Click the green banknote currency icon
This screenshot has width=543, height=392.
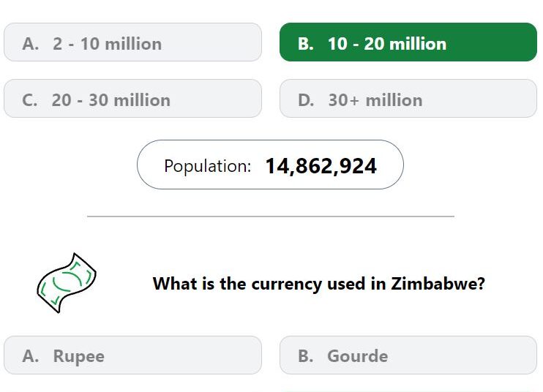tap(67, 283)
